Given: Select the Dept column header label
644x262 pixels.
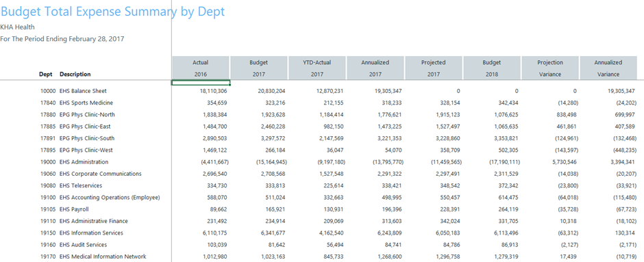Looking at the screenshot, I should tap(46, 74).
